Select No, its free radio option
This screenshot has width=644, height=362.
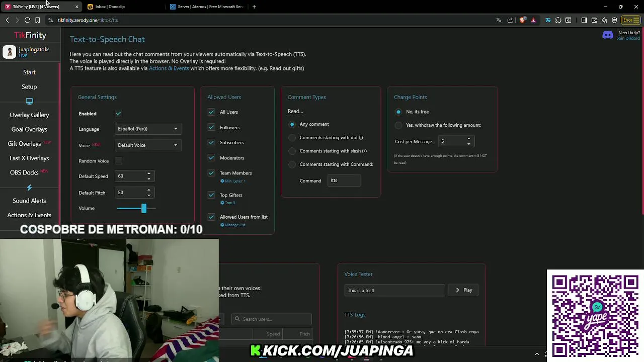pos(398,112)
